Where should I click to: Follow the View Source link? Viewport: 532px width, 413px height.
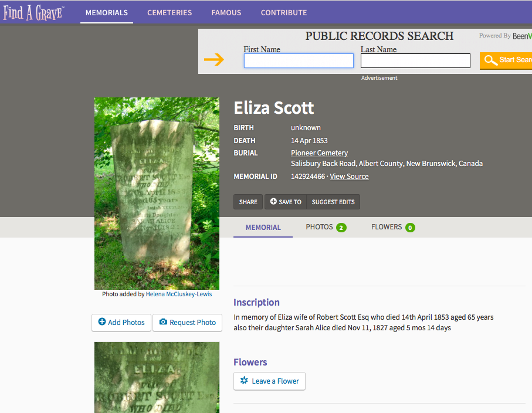click(349, 177)
